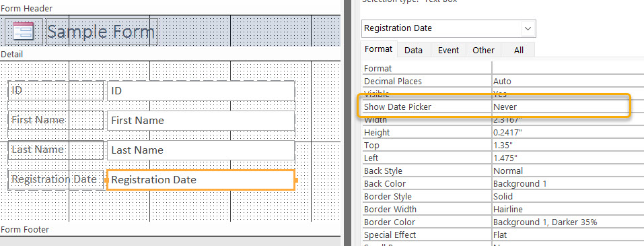
Task: Click the Detail section bar
Action: tap(170, 55)
